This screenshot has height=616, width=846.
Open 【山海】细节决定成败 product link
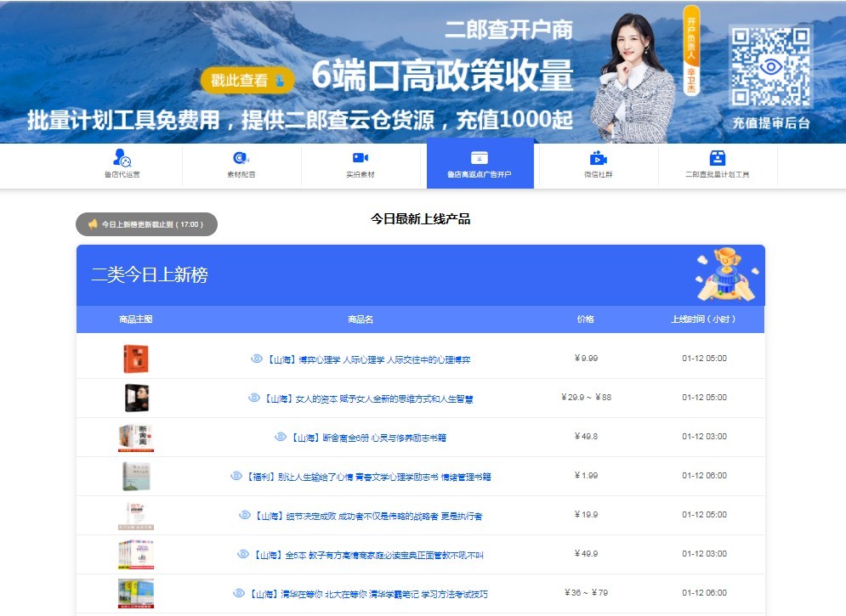pyautogui.click(x=368, y=517)
